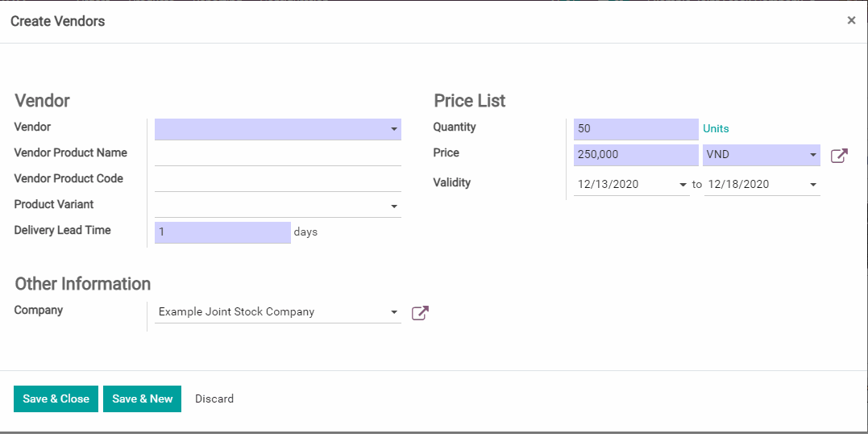Image resolution: width=868 pixels, height=434 pixels.
Task: Close the Create Vendors dialog
Action: 851,21
